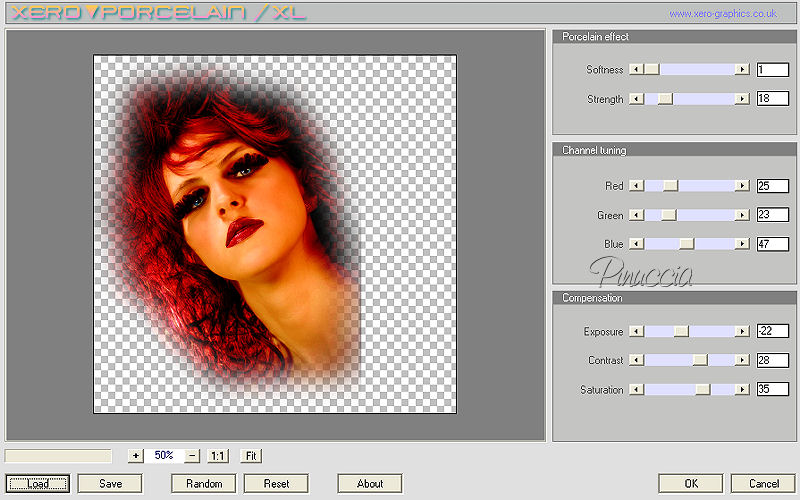Image resolution: width=800 pixels, height=500 pixels.
Task: Click the Red slider thumb
Action: pyautogui.click(x=670, y=186)
